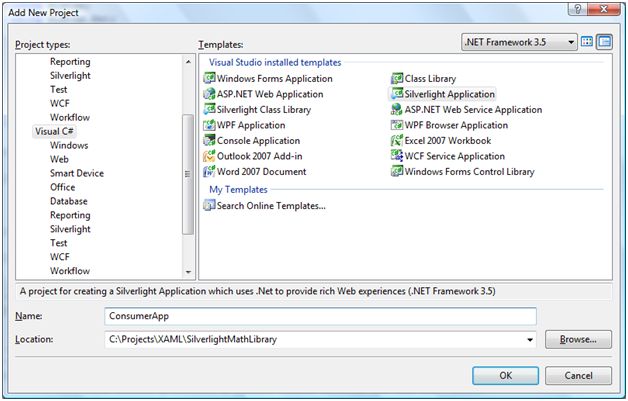This screenshot has width=628, height=401.
Task: Select the Outlook 2007 Add-in template icon
Action: click(209, 156)
